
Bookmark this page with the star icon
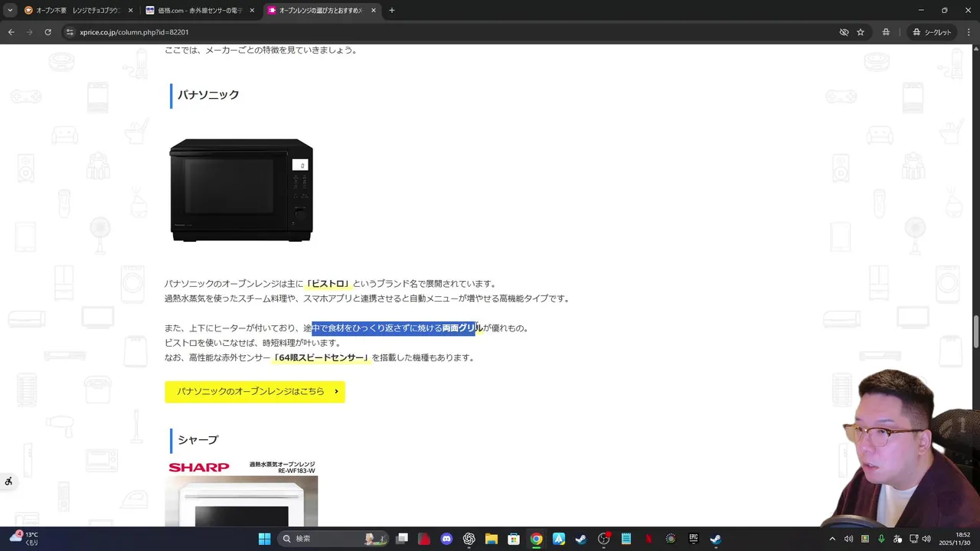click(x=861, y=32)
